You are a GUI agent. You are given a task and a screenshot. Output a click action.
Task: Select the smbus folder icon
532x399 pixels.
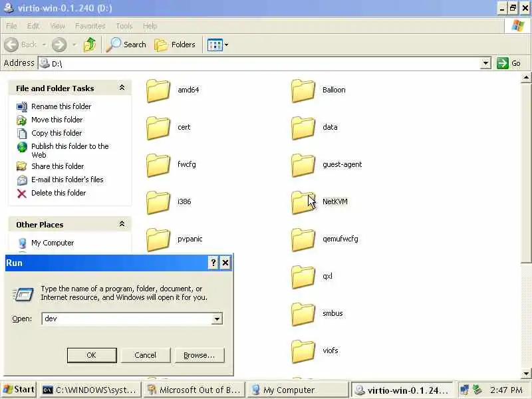[303, 314]
